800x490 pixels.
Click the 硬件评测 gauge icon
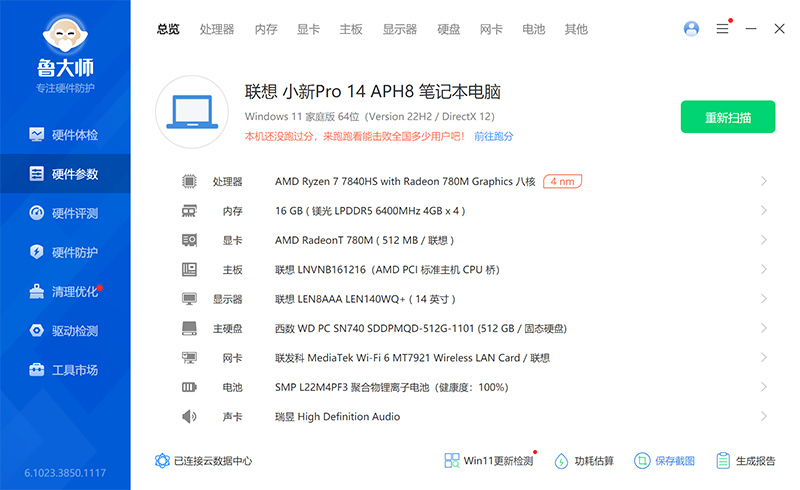(36, 213)
